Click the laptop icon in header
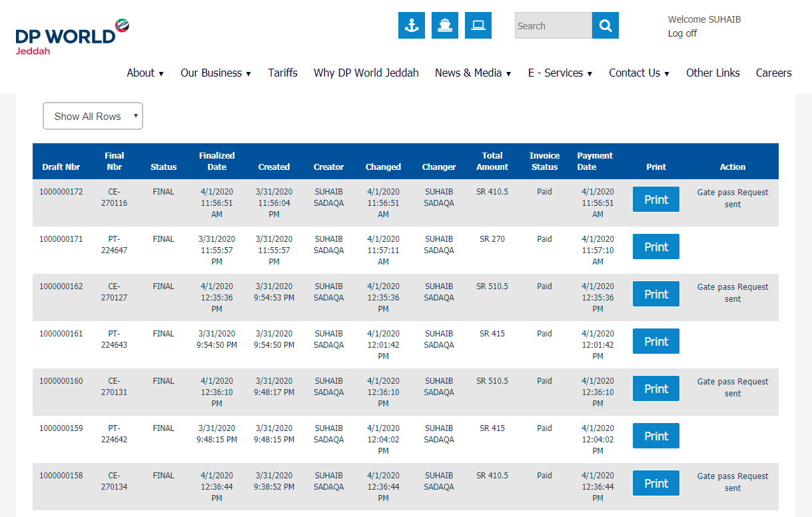Screen dimensions: 812x517 point(478,25)
